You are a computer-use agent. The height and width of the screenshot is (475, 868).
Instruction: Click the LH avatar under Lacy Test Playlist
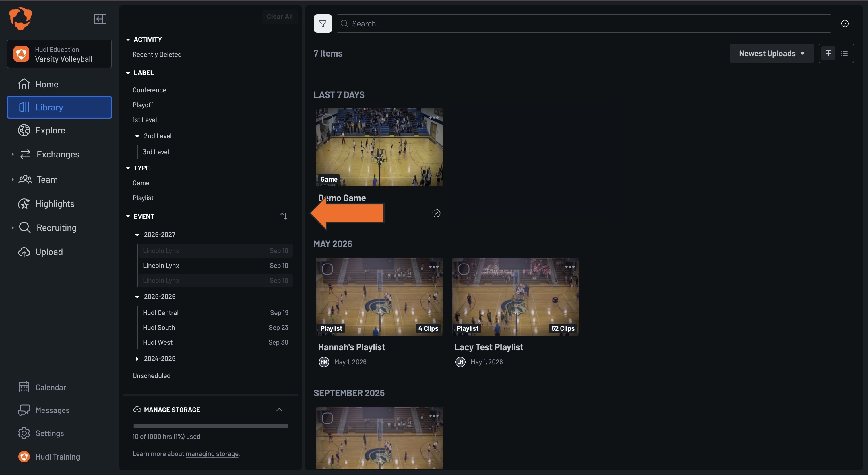[460, 362]
